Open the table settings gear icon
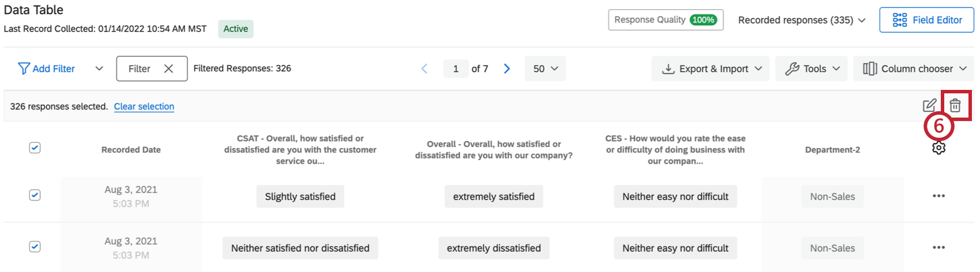 click(938, 148)
